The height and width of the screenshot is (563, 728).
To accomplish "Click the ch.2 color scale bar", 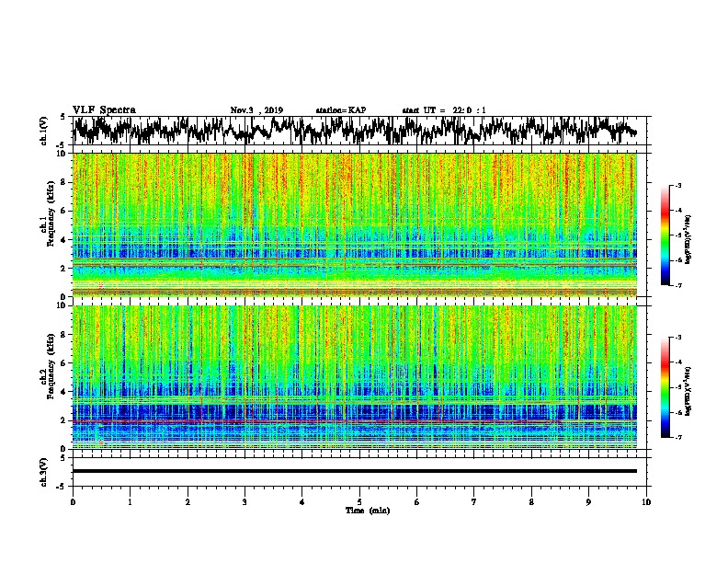I will point(665,387).
